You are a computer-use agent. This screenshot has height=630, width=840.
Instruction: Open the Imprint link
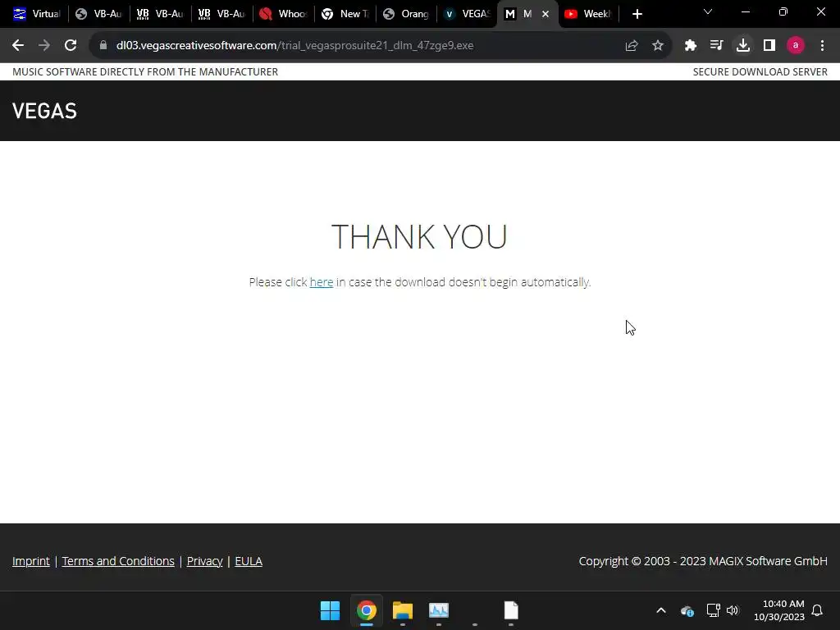pos(31,561)
